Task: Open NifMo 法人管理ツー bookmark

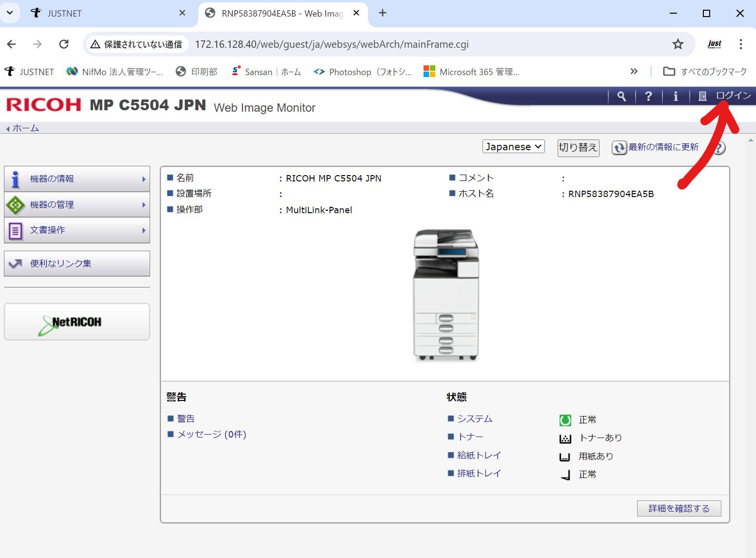Action: pos(115,72)
